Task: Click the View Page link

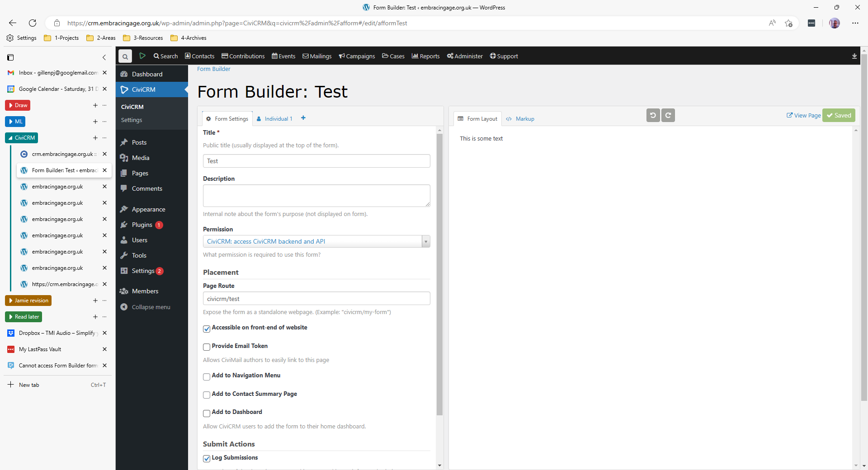Action: point(804,115)
